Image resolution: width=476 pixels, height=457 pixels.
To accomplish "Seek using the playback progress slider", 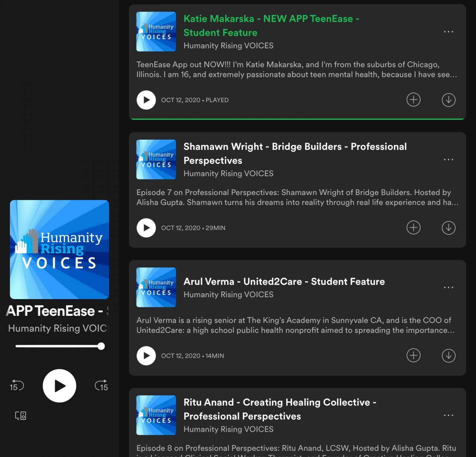I will click(60, 346).
